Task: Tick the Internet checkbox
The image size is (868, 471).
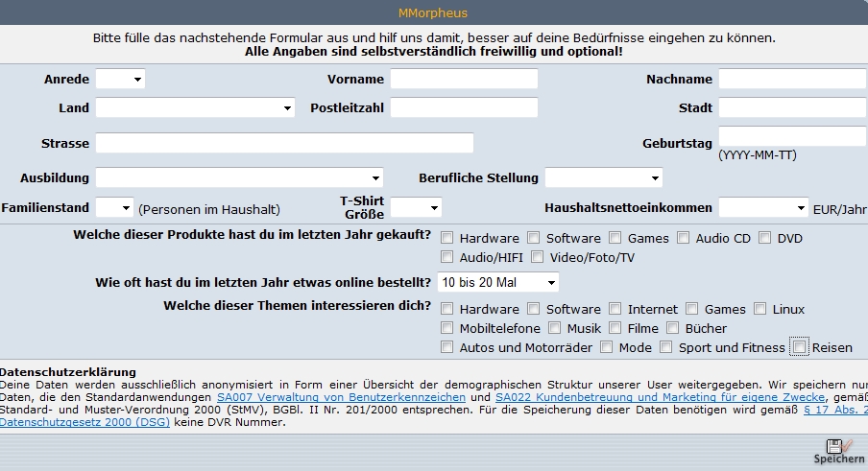Action: [615, 309]
